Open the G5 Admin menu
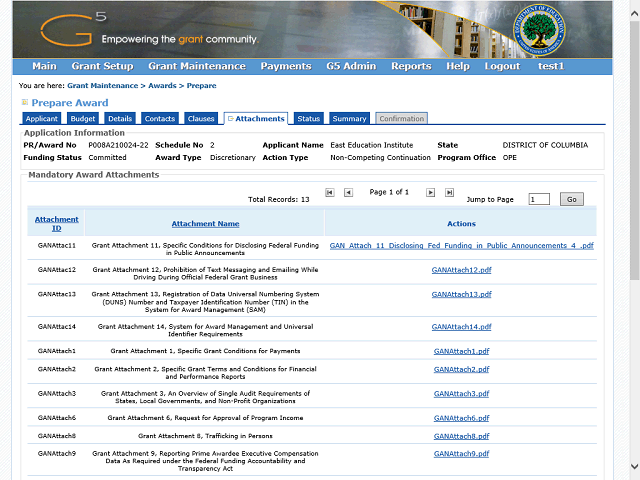 click(x=350, y=66)
